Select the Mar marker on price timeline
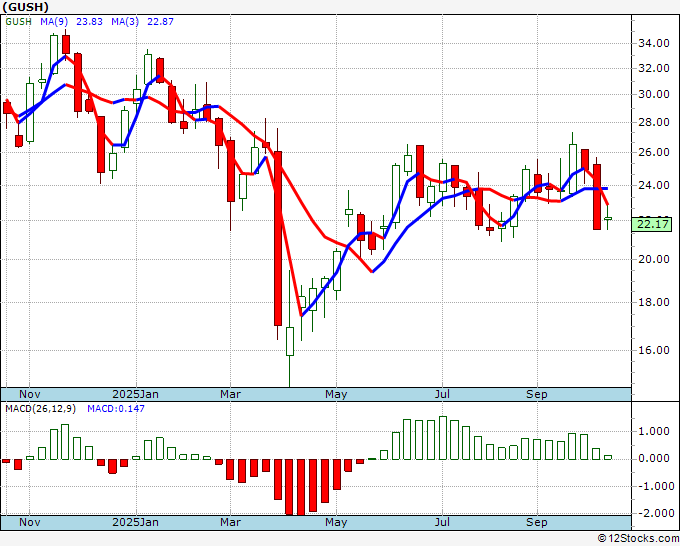The width and height of the screenshot is (680, 546). (230, 394)
